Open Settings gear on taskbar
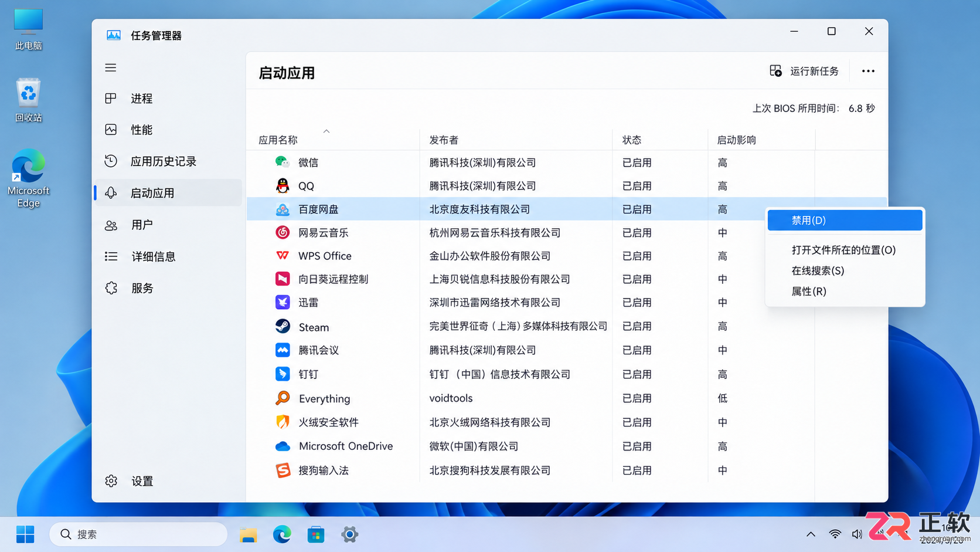The image size is (980, 552). [350, 534]
